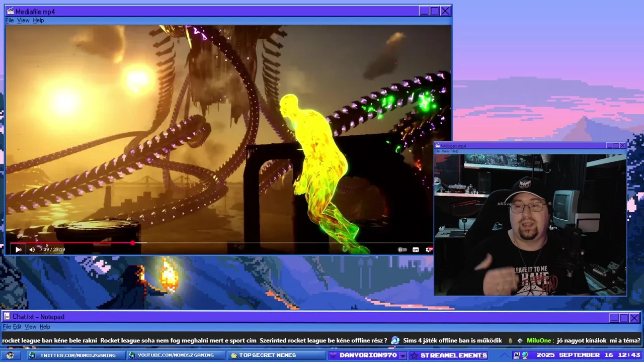Click the clapperboard icon in Mediafile.mp4 title
Viewport: 644px width, 362px height.
pyautogui.click(x=10, y=11)
